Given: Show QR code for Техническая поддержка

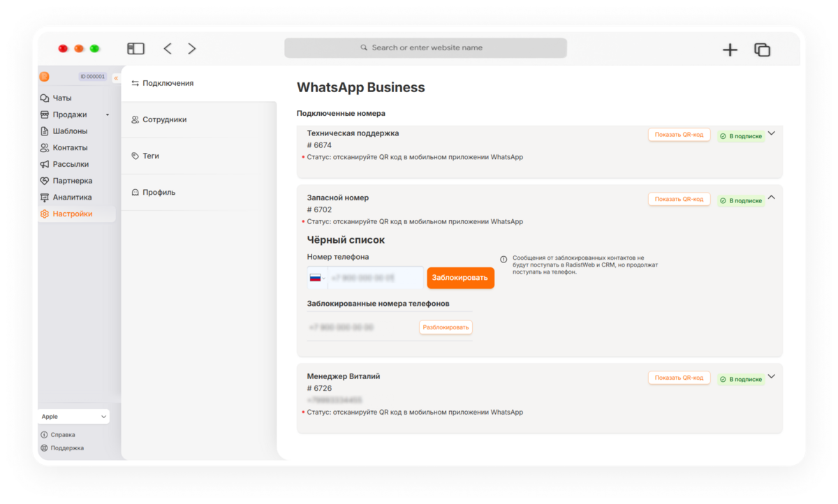Looking at the screenshot, I should (x=679, y=135).
